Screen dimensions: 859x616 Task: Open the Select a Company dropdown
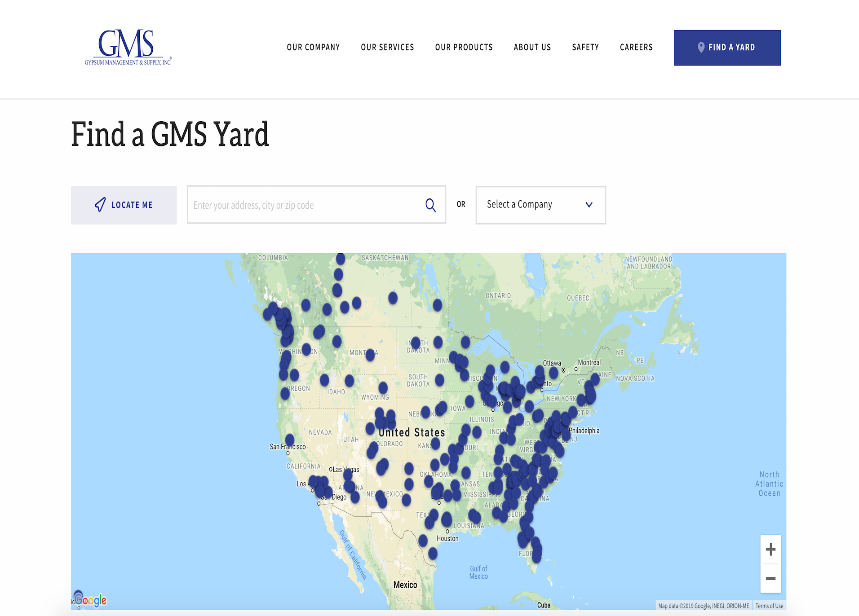tap(540, 205)
